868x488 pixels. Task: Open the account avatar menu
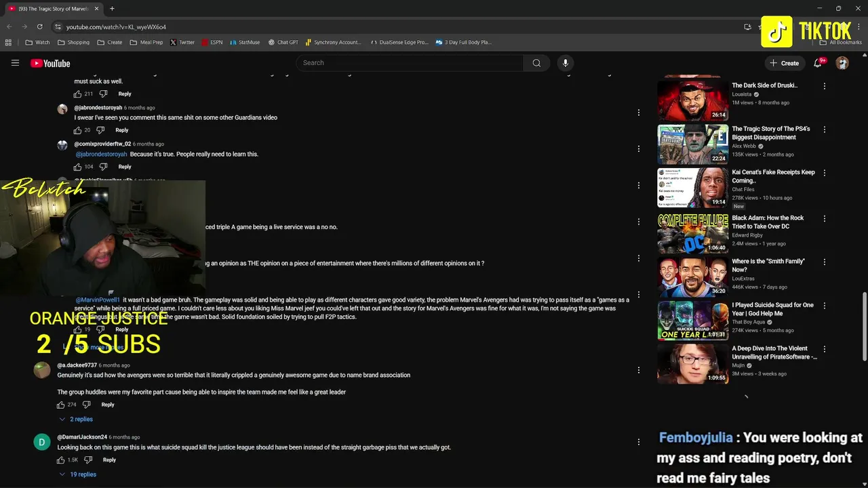click(842, 63)
